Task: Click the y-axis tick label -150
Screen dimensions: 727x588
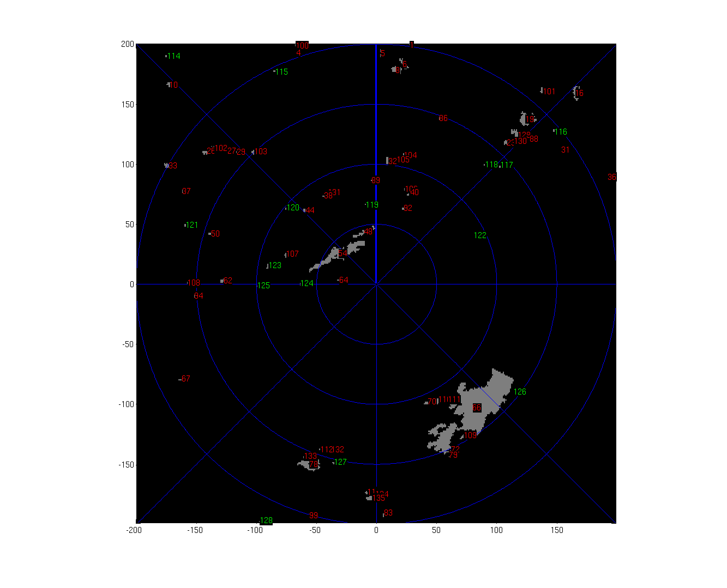Action: click(x=127, y=465)
